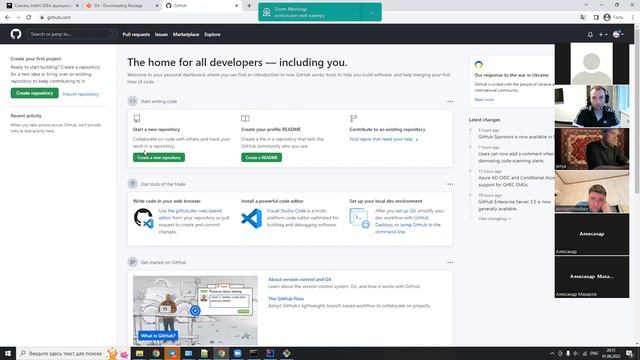
Task: Click the Get started on GitHub icon
Action: pos(133,262)
